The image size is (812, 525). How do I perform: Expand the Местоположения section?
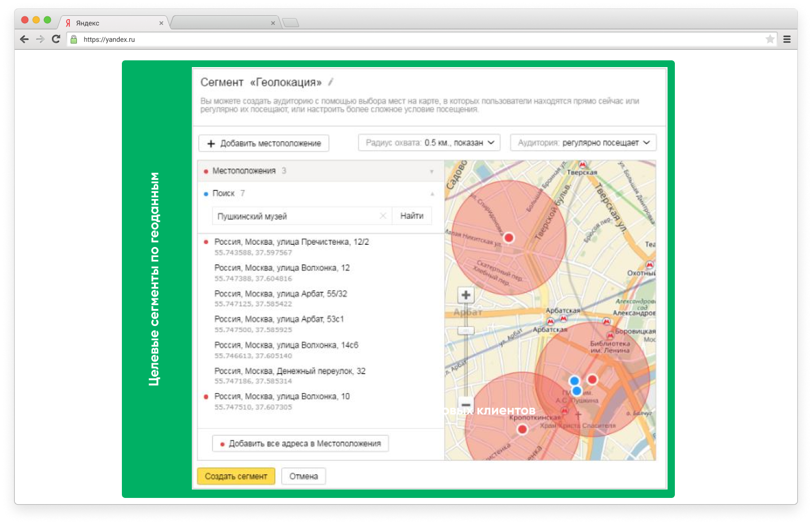click(x=432, y=171)
